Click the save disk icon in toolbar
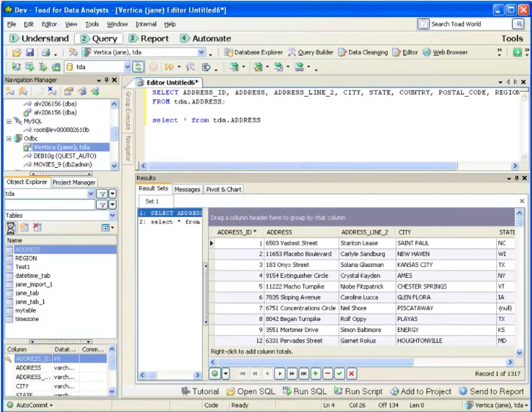Screen dimensions: 532x412 30,53
